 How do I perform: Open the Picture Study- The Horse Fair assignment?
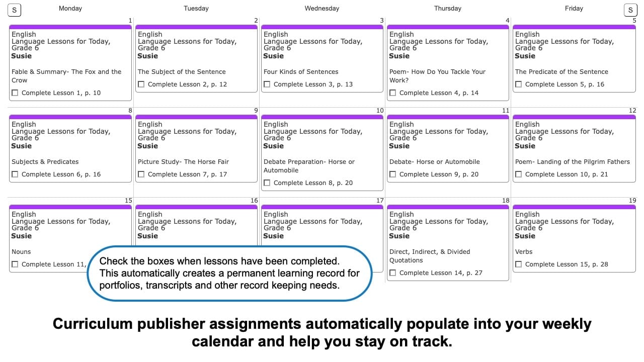coord(183,162)
